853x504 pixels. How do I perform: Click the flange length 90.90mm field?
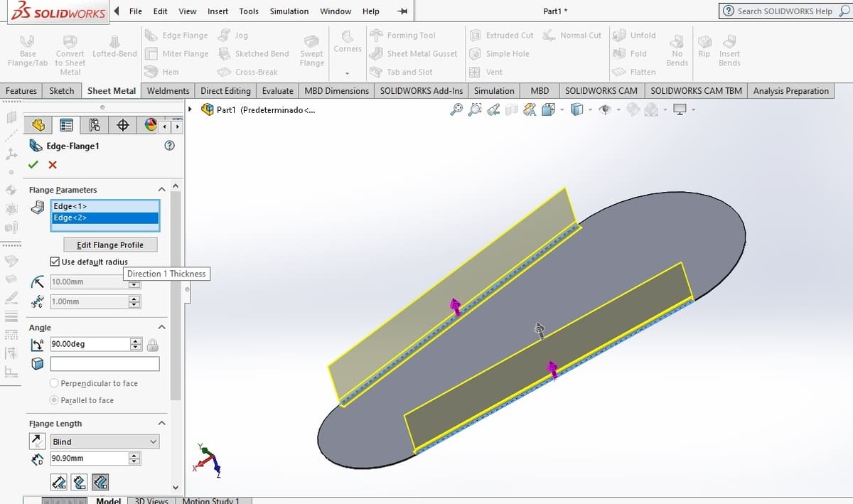coord(89,459)
